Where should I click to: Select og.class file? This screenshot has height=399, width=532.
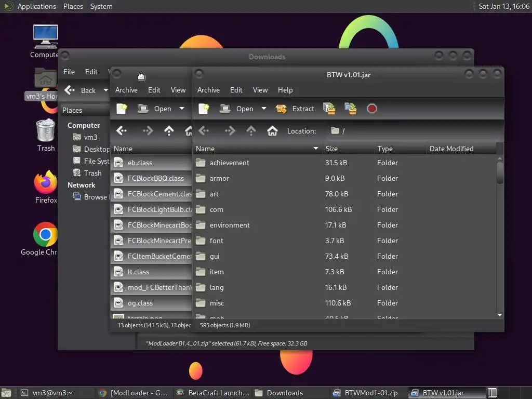pyautogui.click(x=151, y=303)
